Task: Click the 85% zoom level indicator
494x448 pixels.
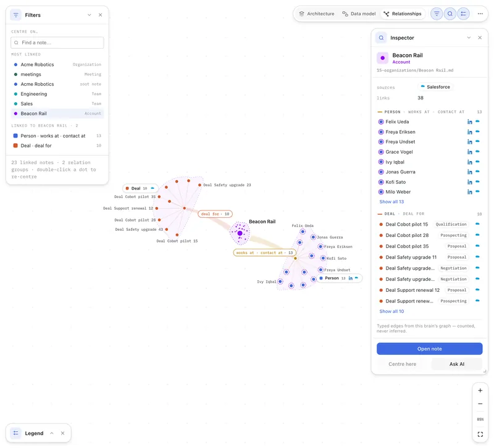Action: pos(480,420)
